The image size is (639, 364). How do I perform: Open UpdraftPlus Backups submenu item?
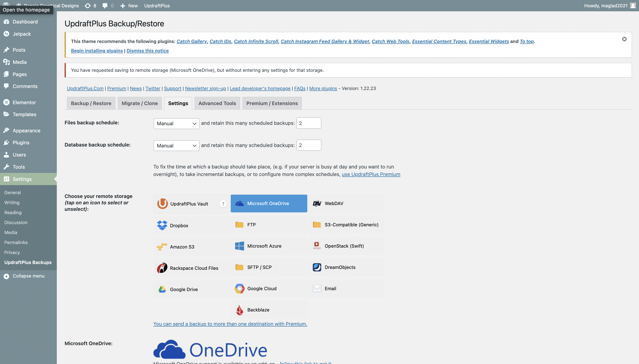click(x=28, y=262)
